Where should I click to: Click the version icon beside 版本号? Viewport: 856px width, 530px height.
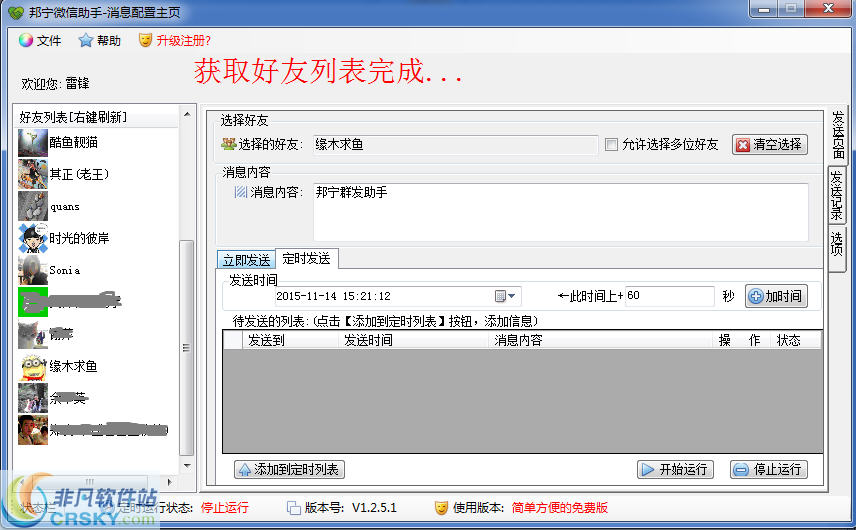[294, 508]
